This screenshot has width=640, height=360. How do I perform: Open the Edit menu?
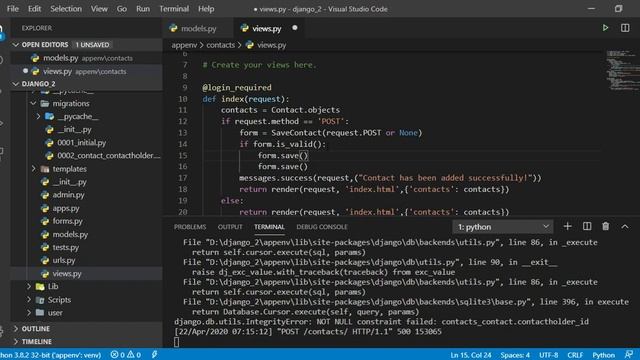pyautogui.click(x=34, y=9)
